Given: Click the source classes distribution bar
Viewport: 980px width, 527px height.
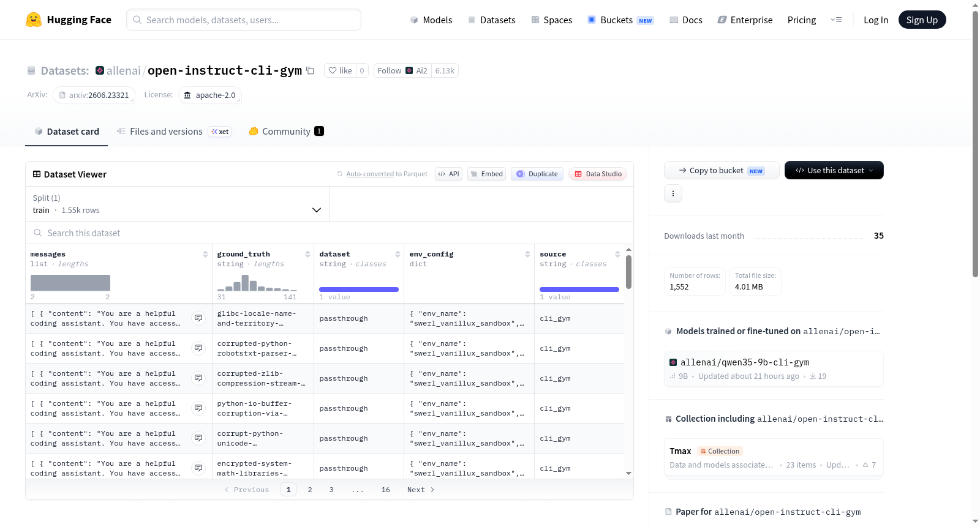Looking at the screenshot, I should pos(579,290).
